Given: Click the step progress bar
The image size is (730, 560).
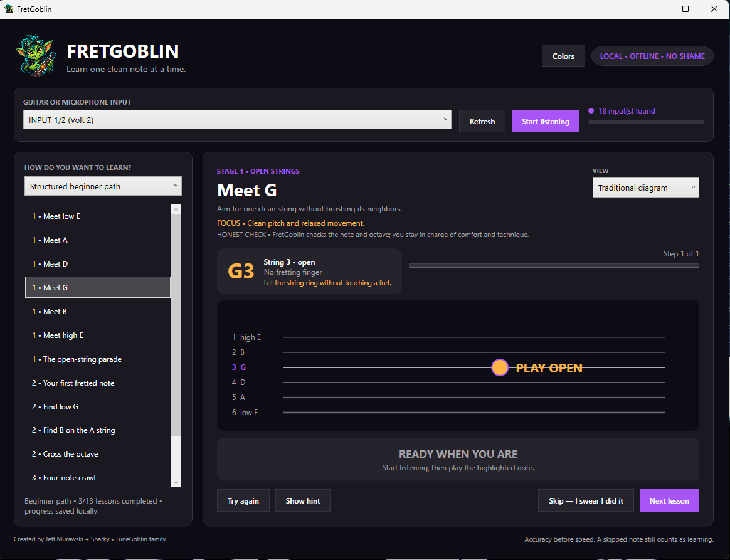Looking at the screenshot, I should point(554,265).
